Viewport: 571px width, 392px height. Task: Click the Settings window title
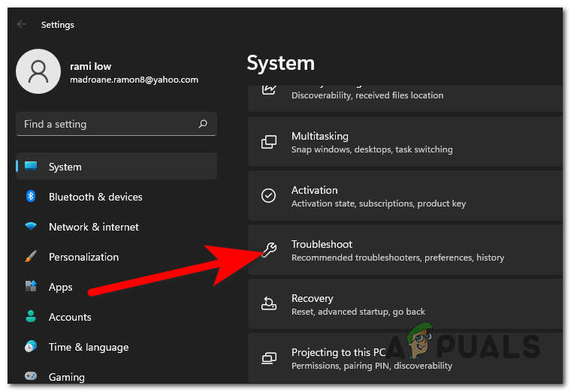[58, 25]
